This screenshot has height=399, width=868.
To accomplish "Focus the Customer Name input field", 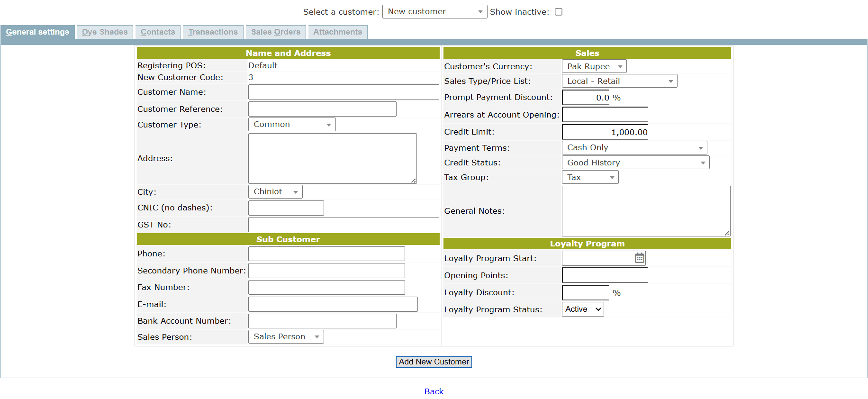I will [x=343, y=92].
